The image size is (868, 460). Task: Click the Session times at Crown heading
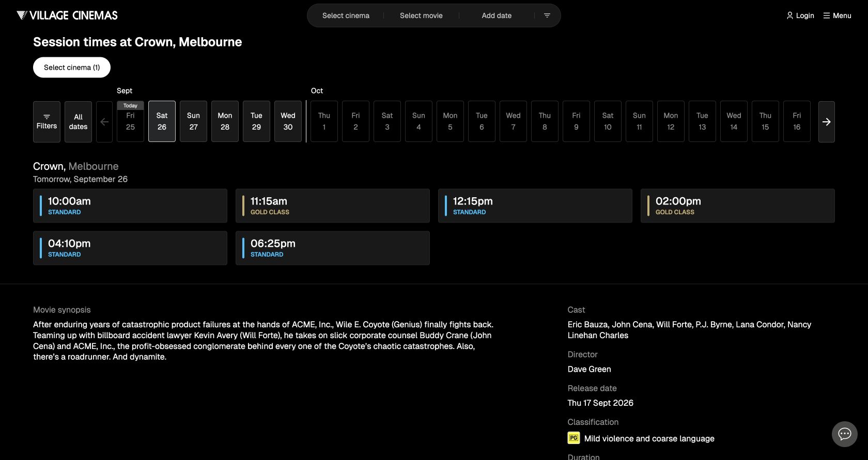pyautogui.click(x=137, y=42)
